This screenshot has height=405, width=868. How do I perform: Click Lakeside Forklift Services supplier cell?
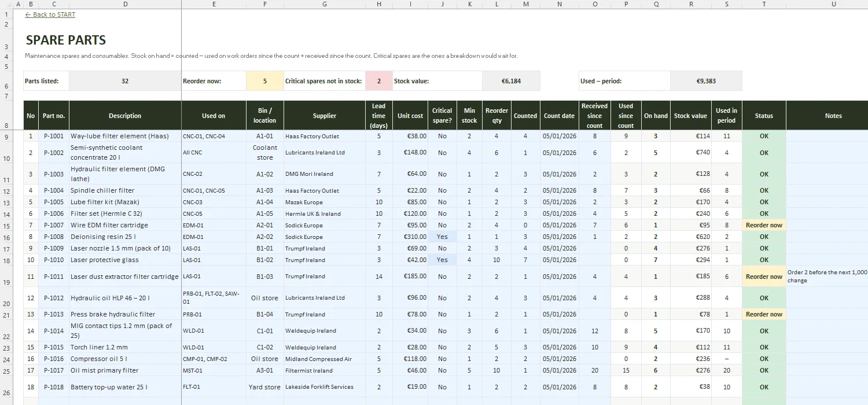[325, 387]
